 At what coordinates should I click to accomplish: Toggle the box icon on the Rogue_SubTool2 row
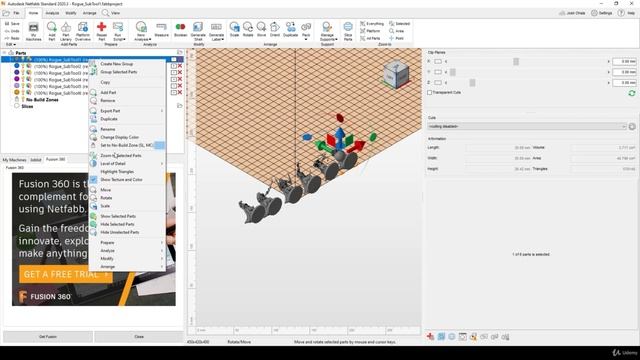pyautogui.click(x=173, y=66)
